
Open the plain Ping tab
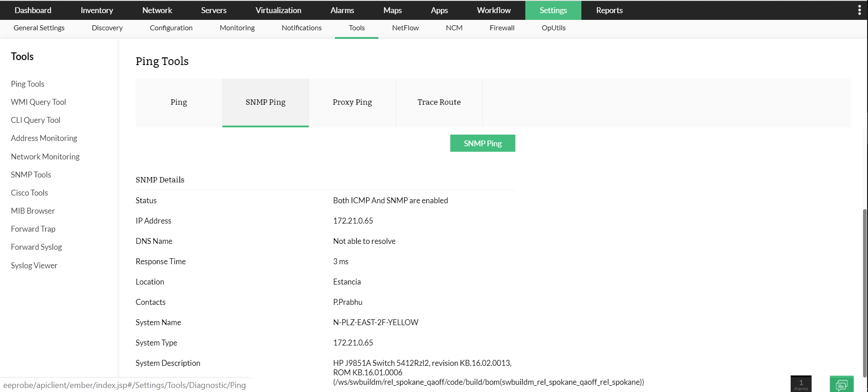point(179,103)
